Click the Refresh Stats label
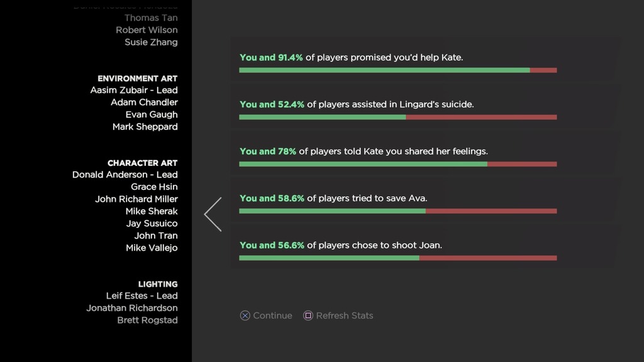 tap(344, 315)
